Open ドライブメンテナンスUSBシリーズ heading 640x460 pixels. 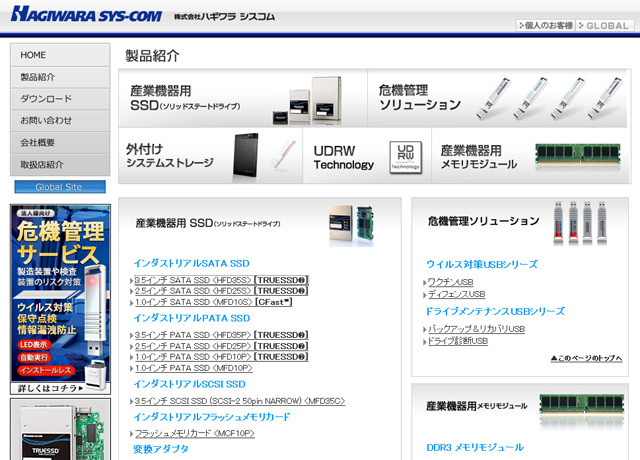coord(495,311)
